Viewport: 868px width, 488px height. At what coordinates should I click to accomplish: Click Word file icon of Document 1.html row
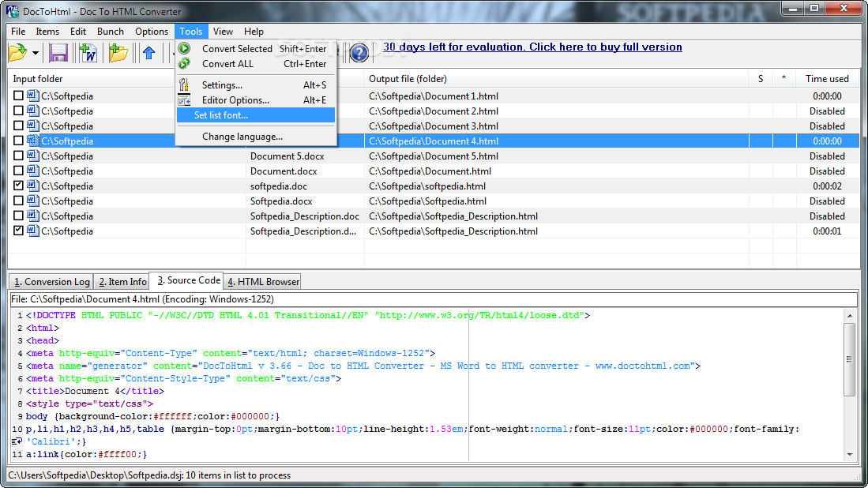tap(32, 96)
